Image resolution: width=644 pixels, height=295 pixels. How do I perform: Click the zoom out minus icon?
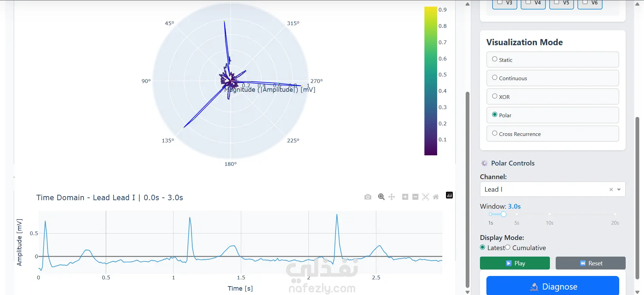(x=415, y=197)
